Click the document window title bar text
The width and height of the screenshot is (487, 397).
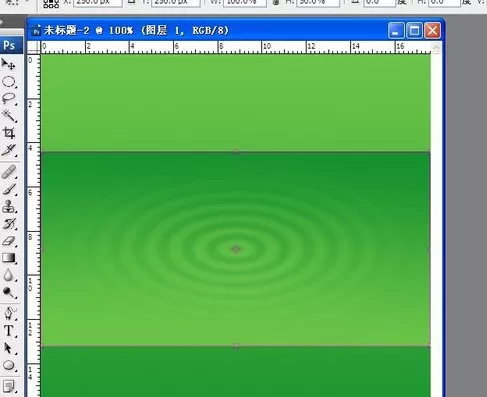point(136,30)
